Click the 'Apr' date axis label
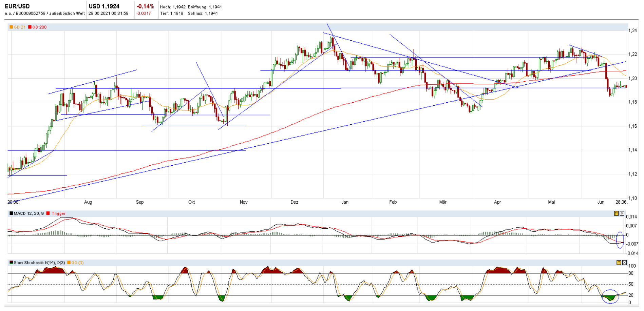The width and height of the screenshot is (644, 311). 497,202
